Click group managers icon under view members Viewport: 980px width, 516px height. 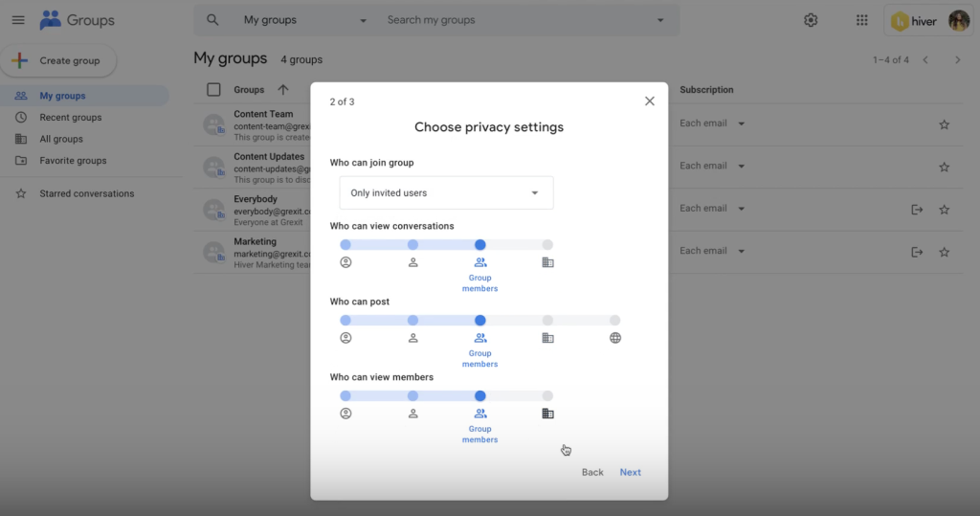pos(413,415)
